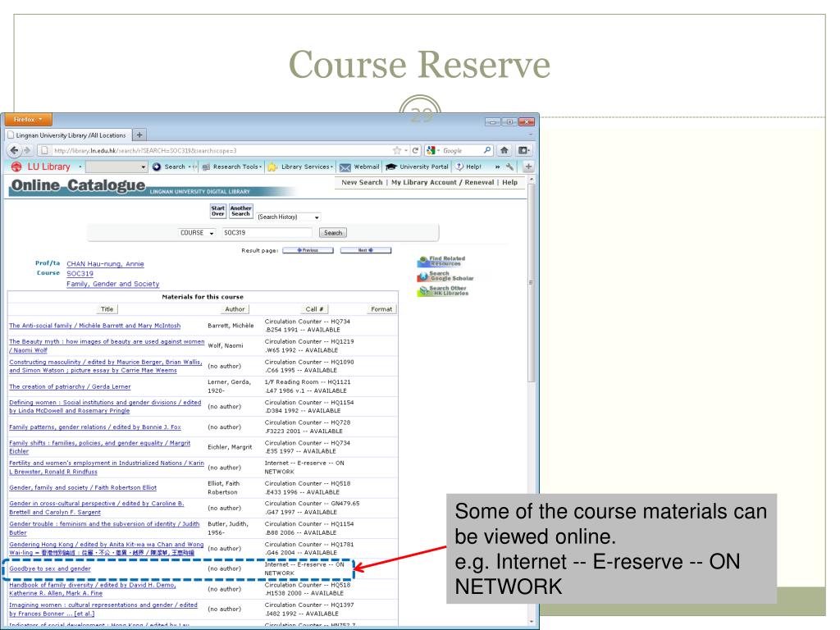
Task: Open Gender trouble title link
Action: click(x=104, y=528)
